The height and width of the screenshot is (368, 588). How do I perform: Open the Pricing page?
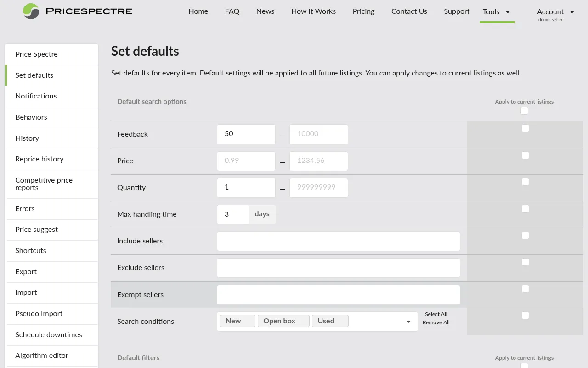[363, 11]
